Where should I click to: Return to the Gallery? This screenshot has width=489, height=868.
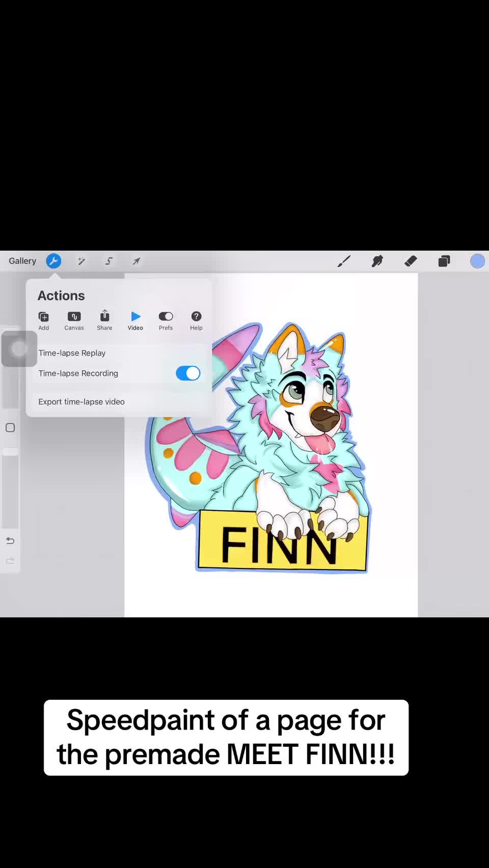pos(22,261)
